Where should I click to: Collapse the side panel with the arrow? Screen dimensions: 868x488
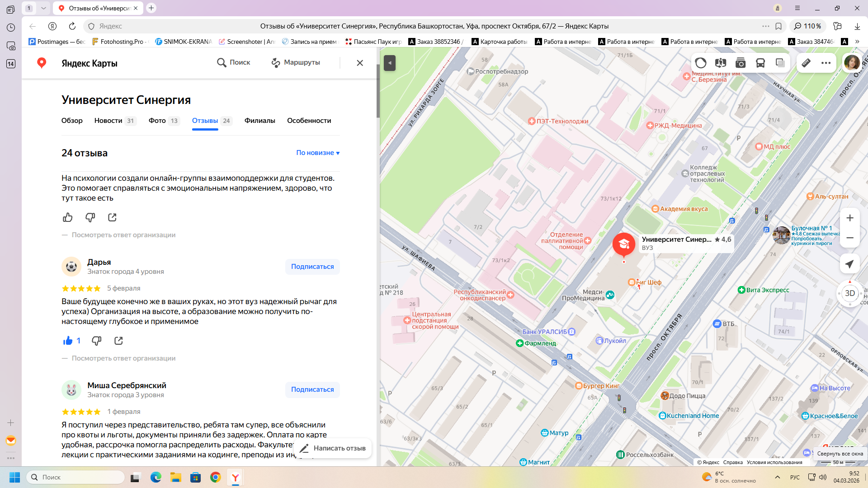(x=389, y=63)
